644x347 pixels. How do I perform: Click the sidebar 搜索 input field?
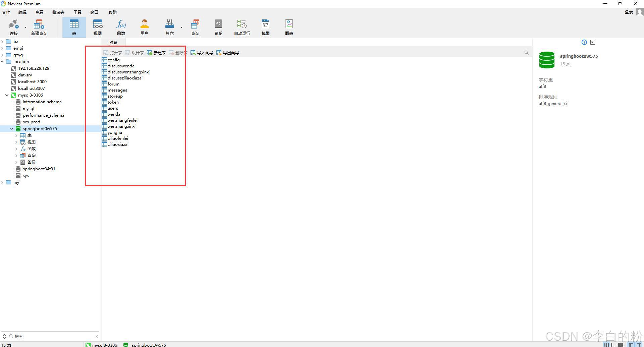[54, 336]
